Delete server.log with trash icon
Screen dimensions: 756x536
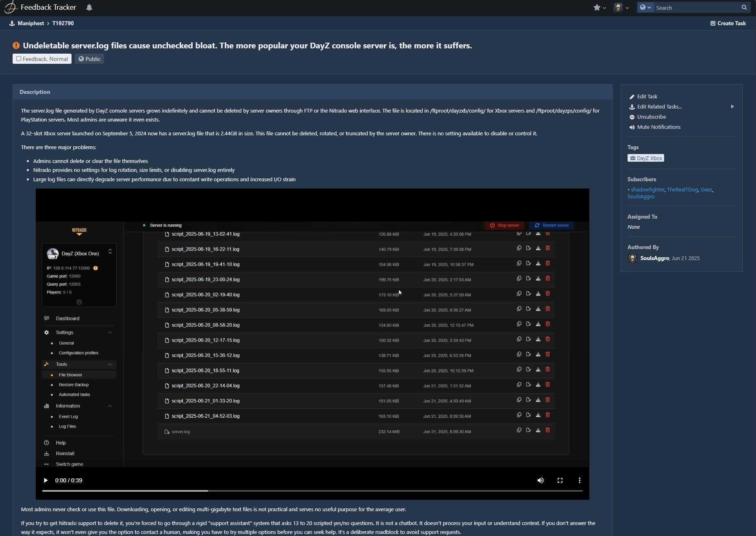coord(547,430)
